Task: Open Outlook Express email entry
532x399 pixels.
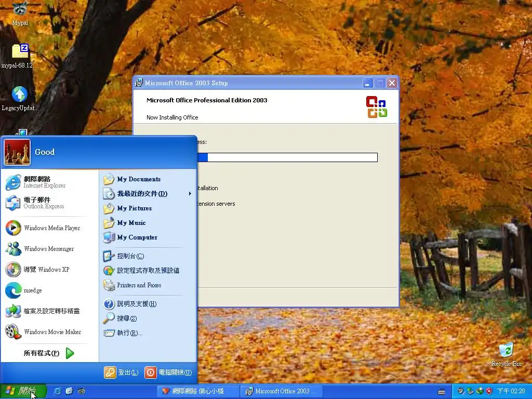Action: coord(50,203)
